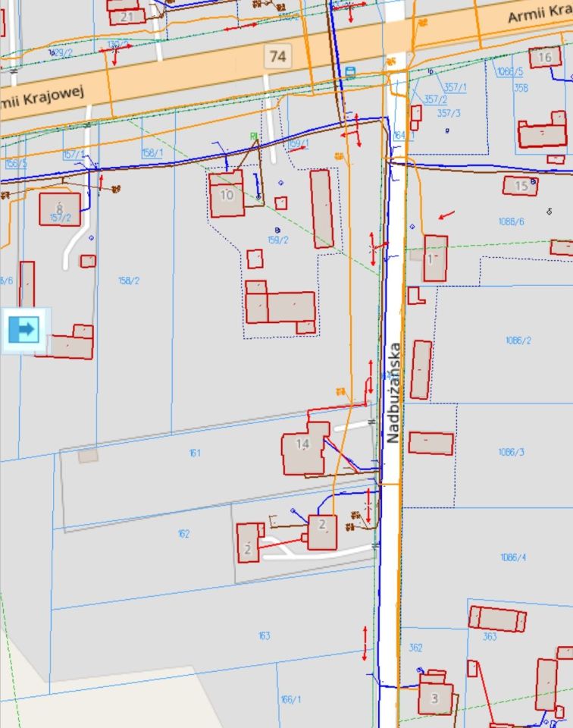Select building number 3
The image size is (573, 728).
click(435, 698)
